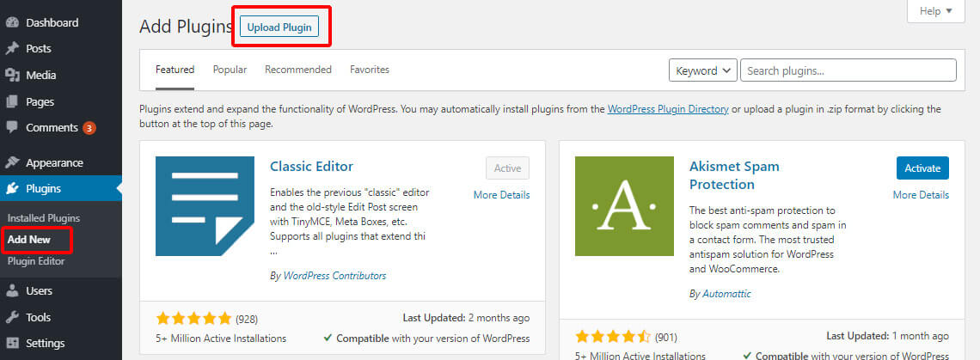Image resolution: width=980 pixels, height=360 pixels.
Task: Open the Akismet Spam Protection title link
Action: (x=734, y=175)
